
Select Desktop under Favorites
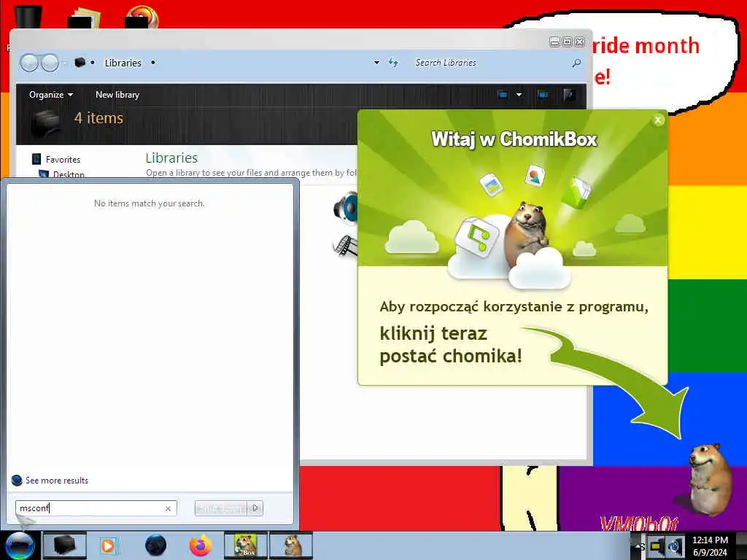point(69,174)
